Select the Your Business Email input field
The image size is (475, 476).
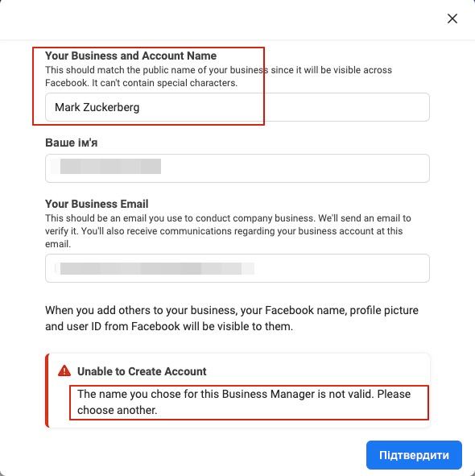coord(237,268)
